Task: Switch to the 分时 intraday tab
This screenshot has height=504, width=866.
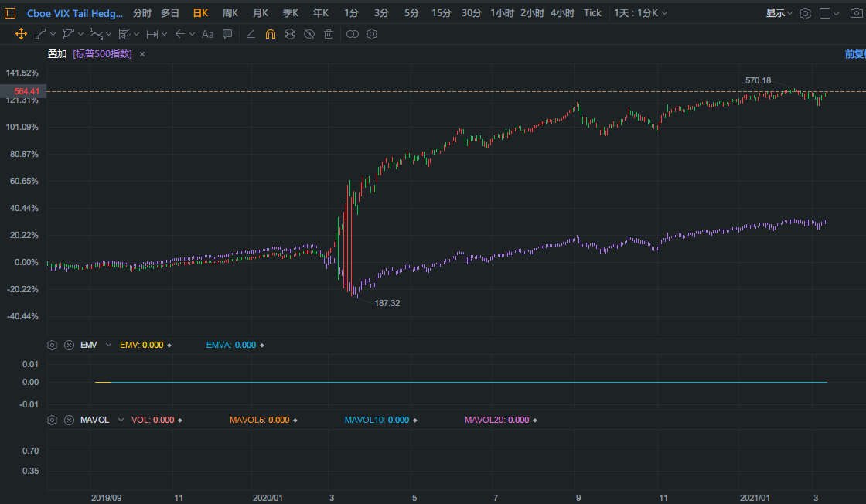Action: point(142,13)
